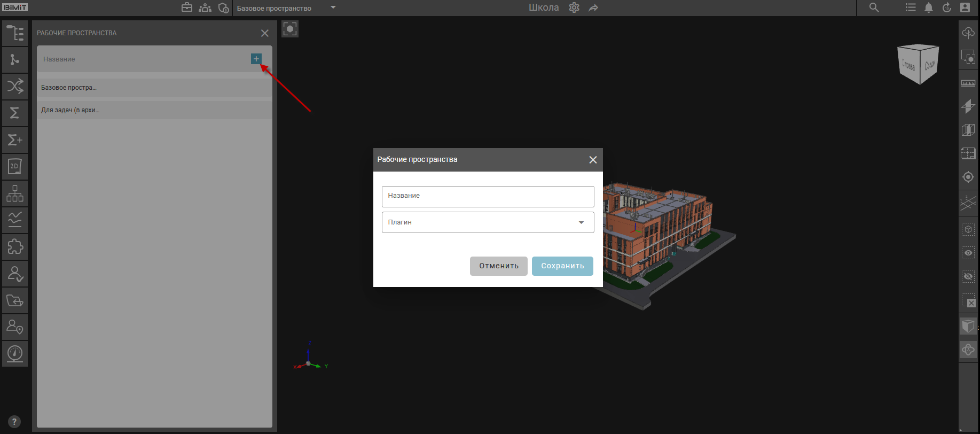Open project settings gear next to Школа
This screenshot has width=980, height=434.
tap(574, 7)
